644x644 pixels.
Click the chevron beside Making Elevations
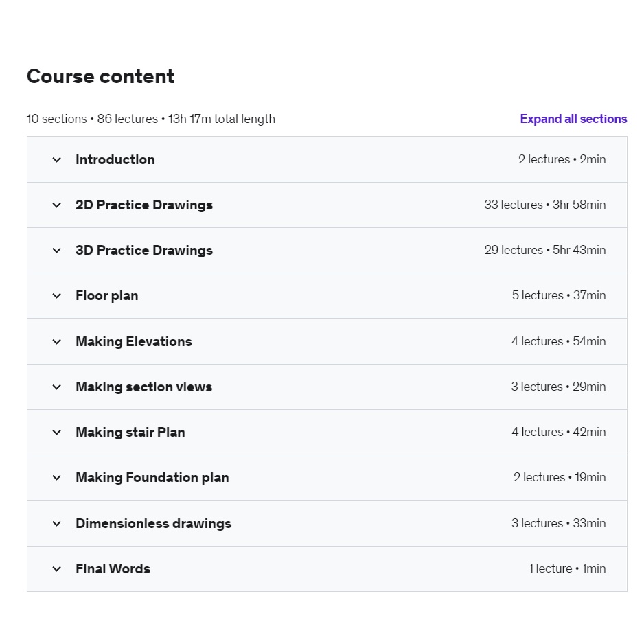click(57, 342)
